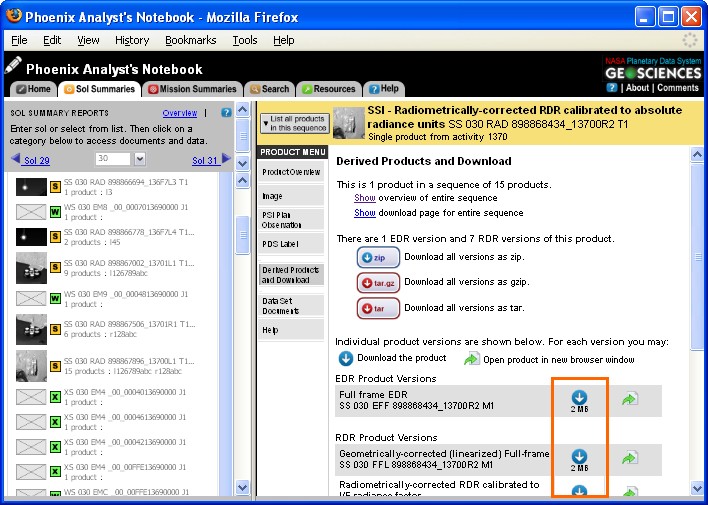Download the Geometrically-corrected Full-frame RDR product

click(579, 457)
